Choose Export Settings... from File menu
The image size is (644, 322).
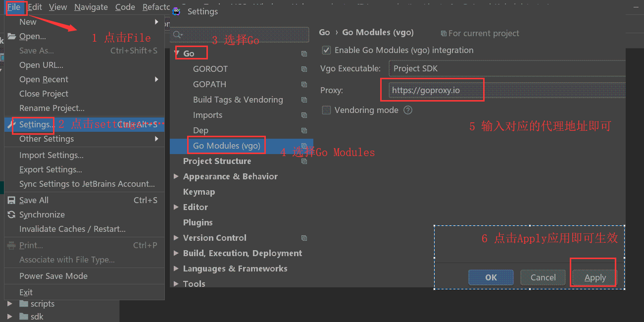84,169
